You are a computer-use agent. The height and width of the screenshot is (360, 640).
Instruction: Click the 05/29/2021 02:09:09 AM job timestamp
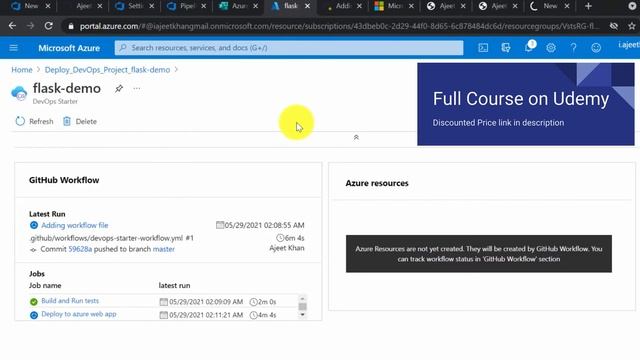(x=206, y=302)
